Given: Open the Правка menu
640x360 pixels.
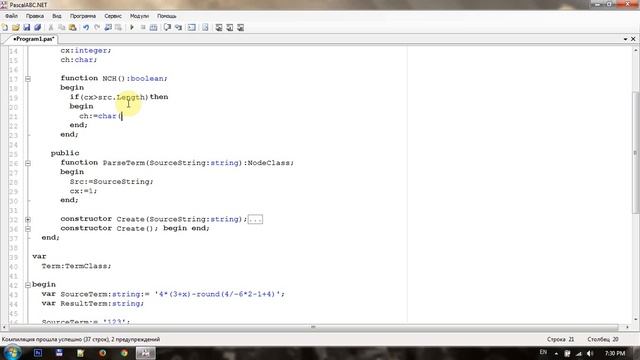Looking at the screenshot, I should 35,16.
